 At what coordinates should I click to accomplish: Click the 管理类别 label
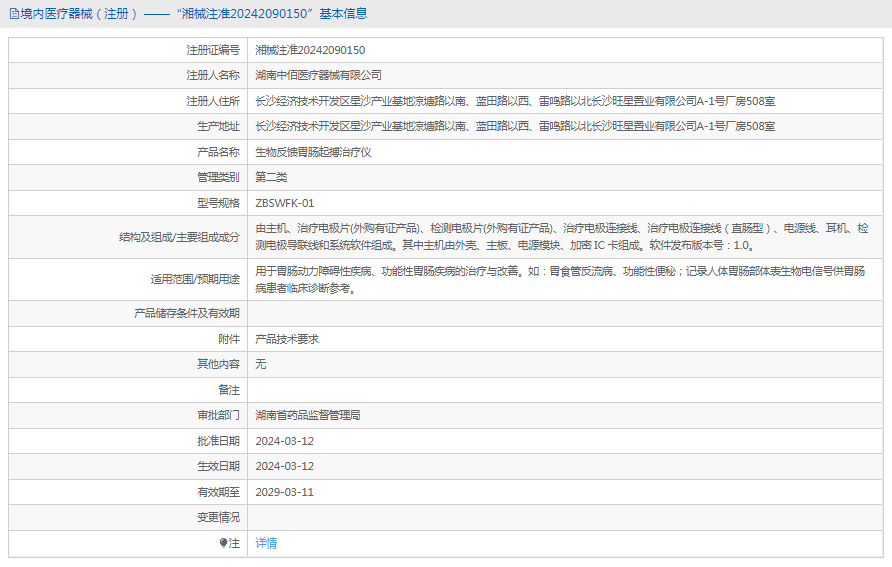[x=218, y=177]
